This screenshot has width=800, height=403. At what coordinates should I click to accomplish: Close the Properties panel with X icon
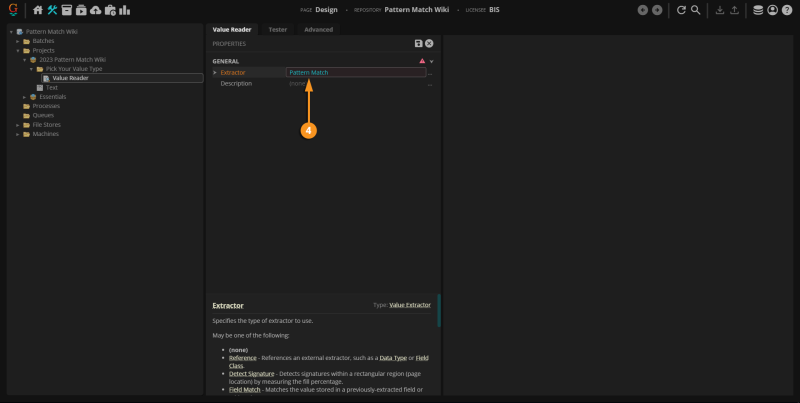coord(429,44)
